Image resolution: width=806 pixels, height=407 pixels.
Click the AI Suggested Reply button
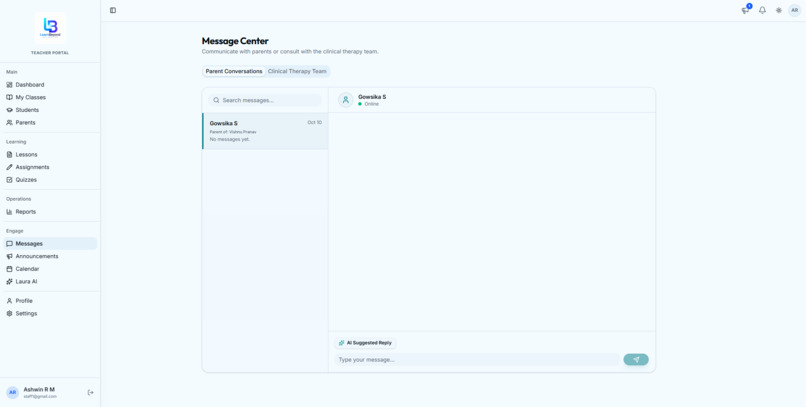pos(365,343)
